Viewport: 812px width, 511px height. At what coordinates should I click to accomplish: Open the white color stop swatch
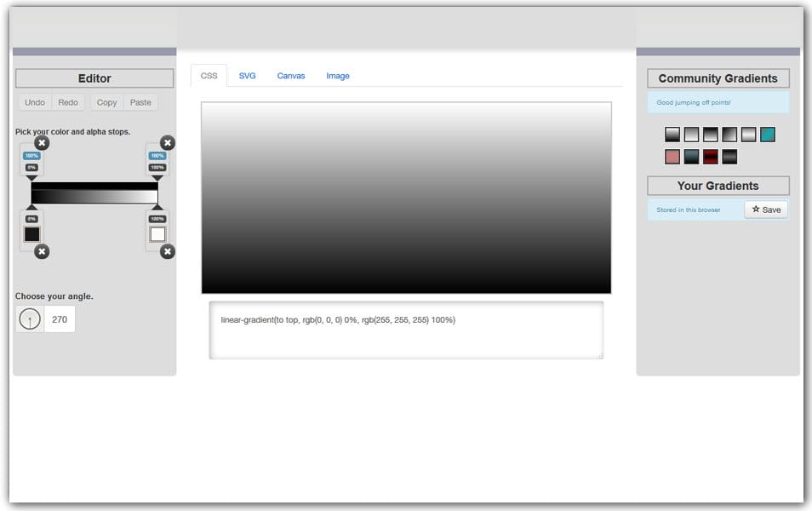157,234
